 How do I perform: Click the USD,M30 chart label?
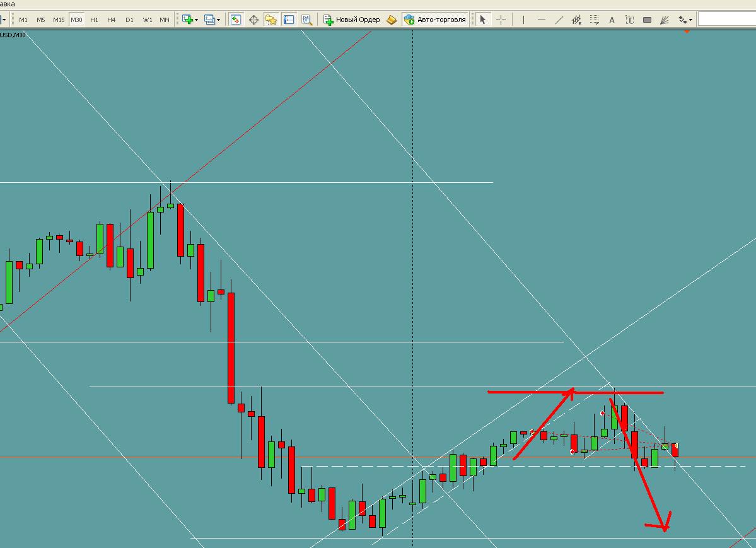13,35
